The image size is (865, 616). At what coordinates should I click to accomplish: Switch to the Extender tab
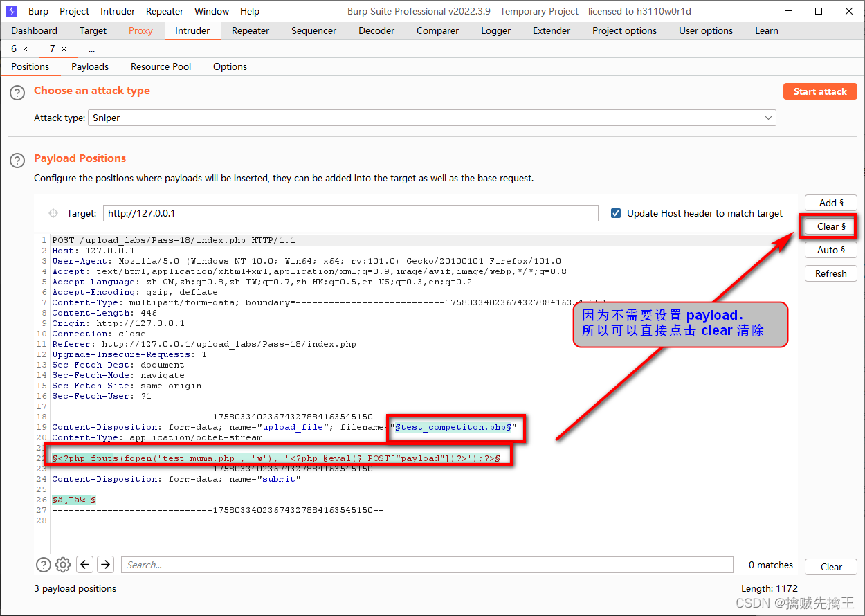pyautogui.click(x=552, y=30)
